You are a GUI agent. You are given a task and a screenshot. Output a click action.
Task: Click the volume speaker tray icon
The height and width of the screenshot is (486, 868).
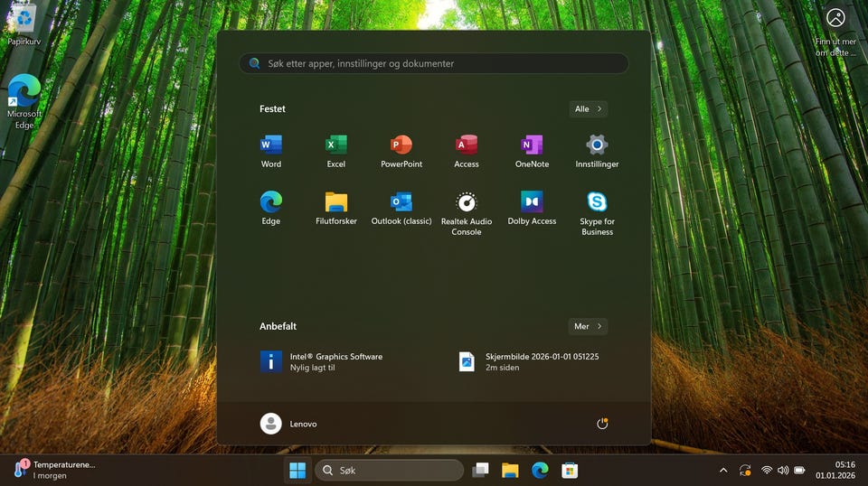coord(783,471)
